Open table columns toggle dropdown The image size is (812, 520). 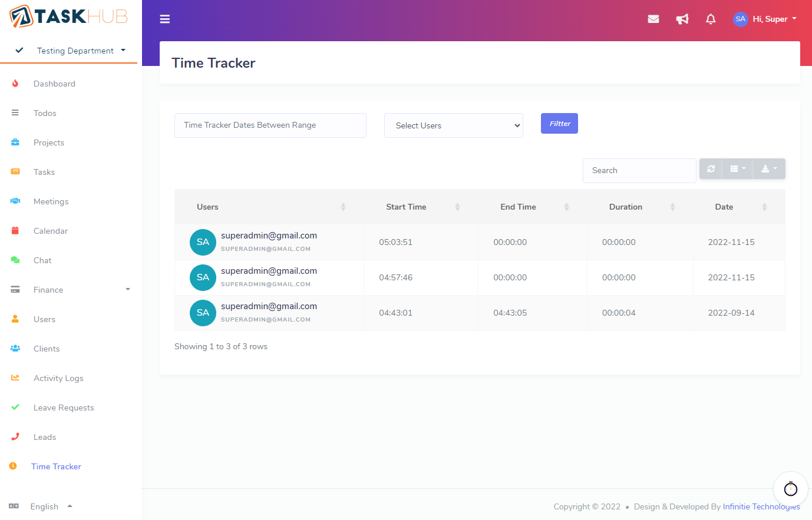(738, 169)
